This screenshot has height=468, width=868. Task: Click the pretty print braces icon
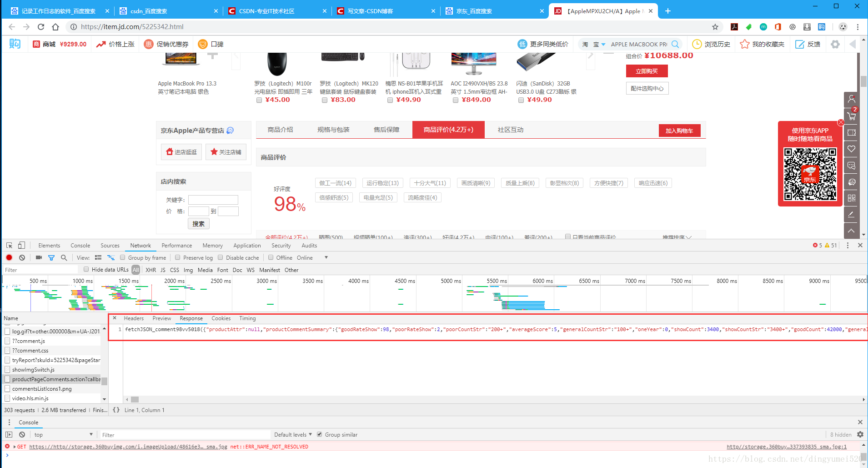(x=116, y=410)
